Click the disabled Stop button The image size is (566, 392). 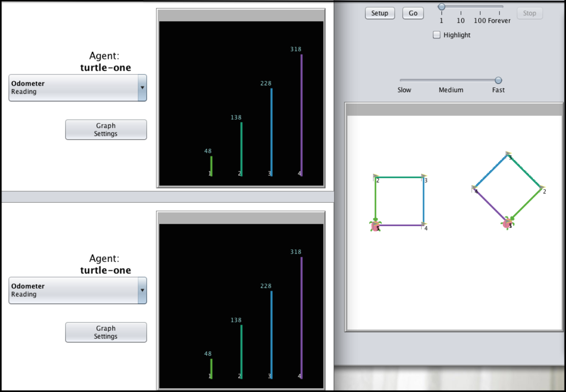point(530,13)
